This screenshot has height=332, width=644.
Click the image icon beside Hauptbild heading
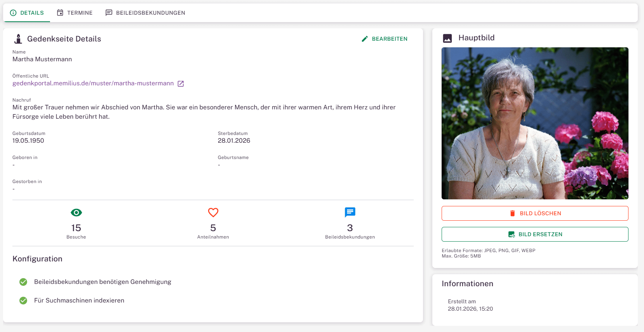click(447, 38)
